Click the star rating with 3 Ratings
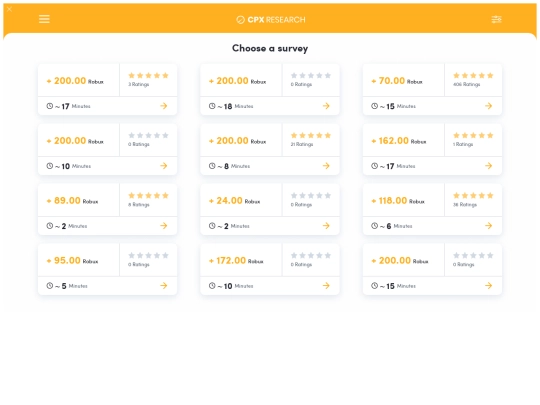 tap(148, 75)
